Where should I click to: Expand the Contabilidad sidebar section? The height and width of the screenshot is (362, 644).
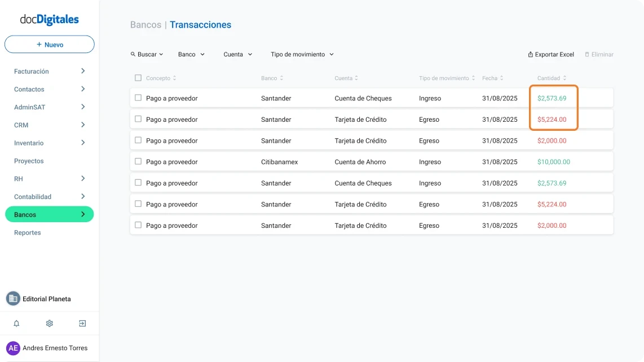pyautogui.click(x=49, y=196)
